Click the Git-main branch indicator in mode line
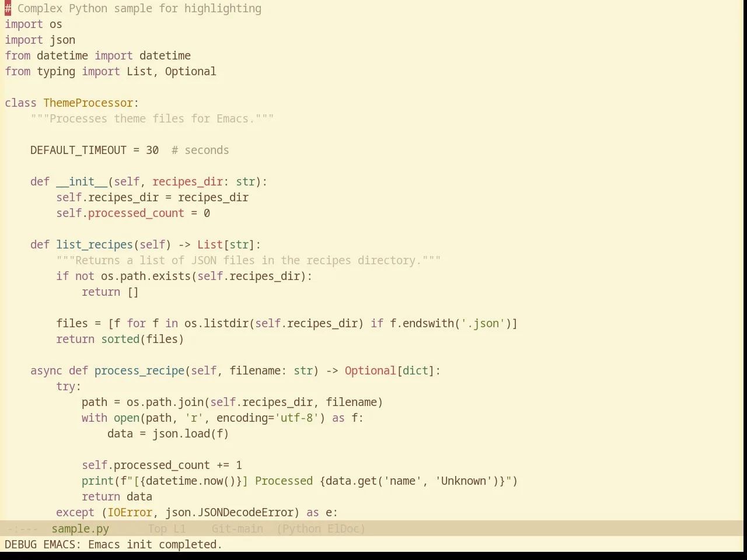 [x=238, y=528]
